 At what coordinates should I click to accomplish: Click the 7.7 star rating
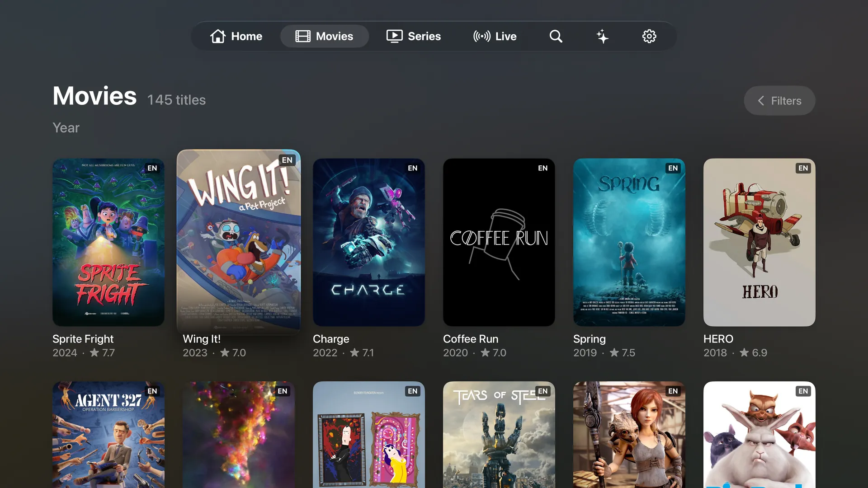[x=102, y=352]
